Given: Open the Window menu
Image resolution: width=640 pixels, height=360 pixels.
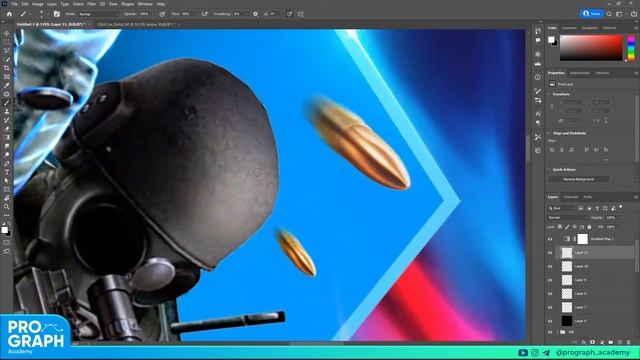Looking at the screenshot, I should point(145,4).
